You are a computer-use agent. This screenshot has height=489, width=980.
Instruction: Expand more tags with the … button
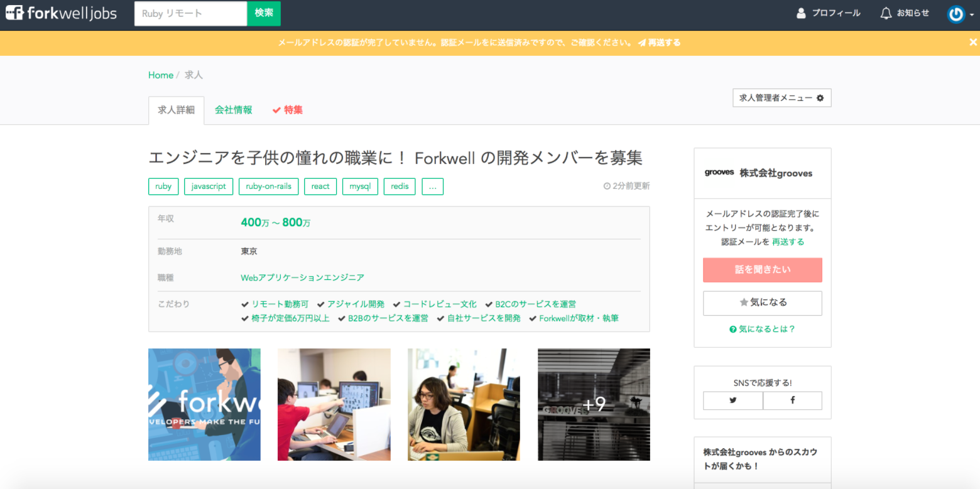(433, 186)
